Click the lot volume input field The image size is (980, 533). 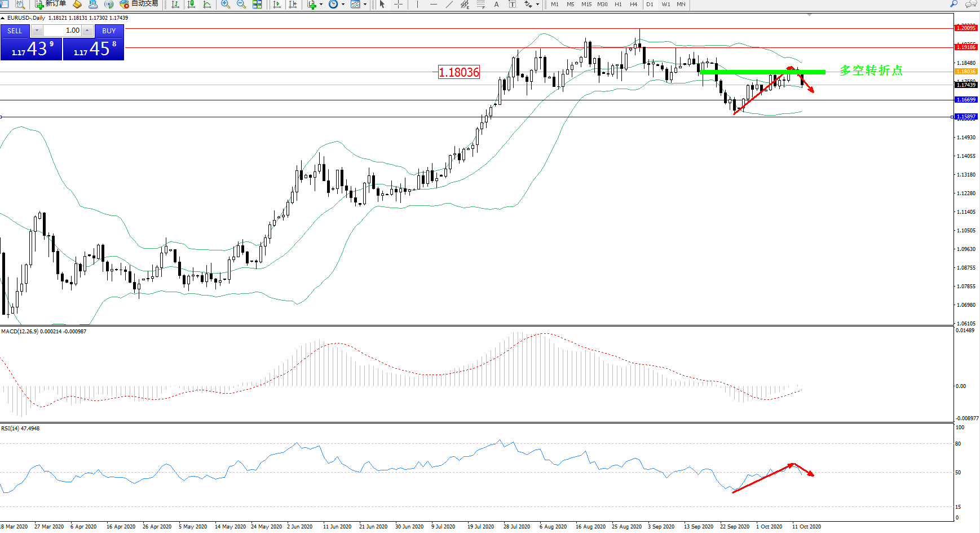[x=62, y=30]
